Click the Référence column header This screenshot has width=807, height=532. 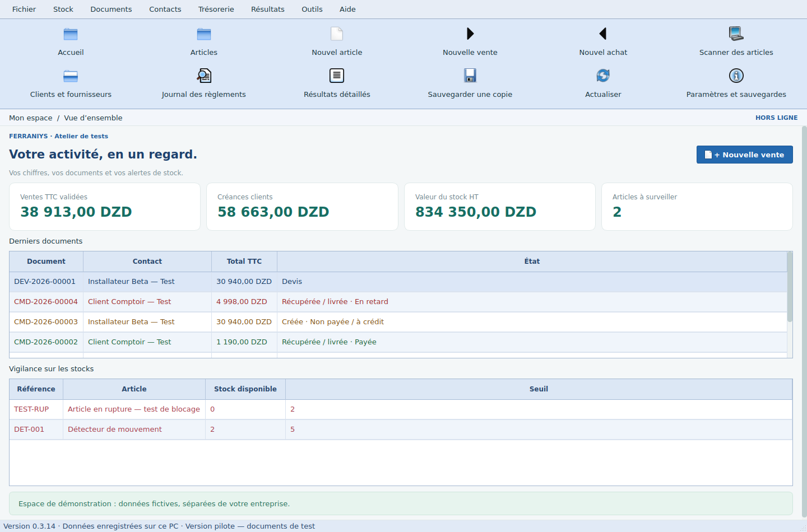pos(36,389)
